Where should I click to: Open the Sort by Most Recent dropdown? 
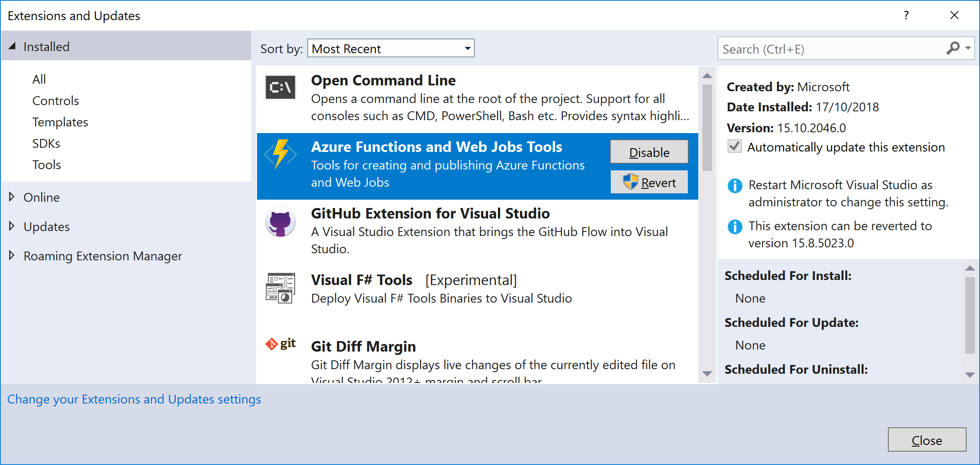[x=391, y=49]
